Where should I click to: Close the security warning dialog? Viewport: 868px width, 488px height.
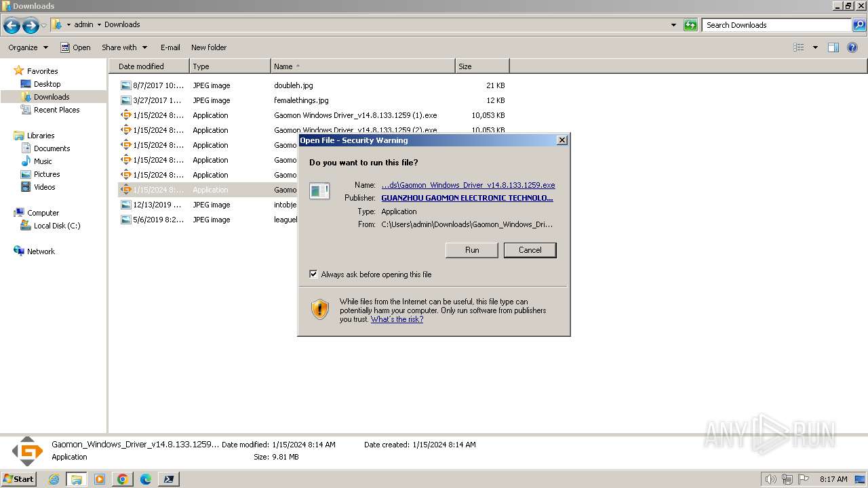coord(561,140)
